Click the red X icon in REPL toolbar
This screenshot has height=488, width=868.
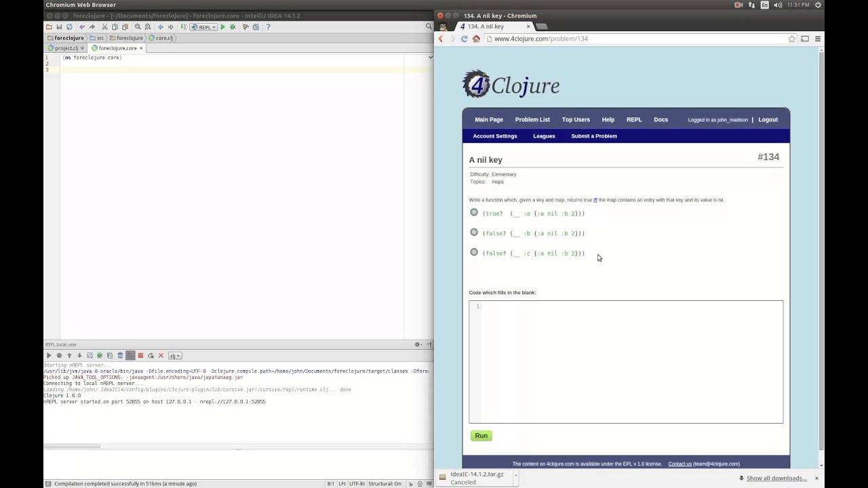161,356
